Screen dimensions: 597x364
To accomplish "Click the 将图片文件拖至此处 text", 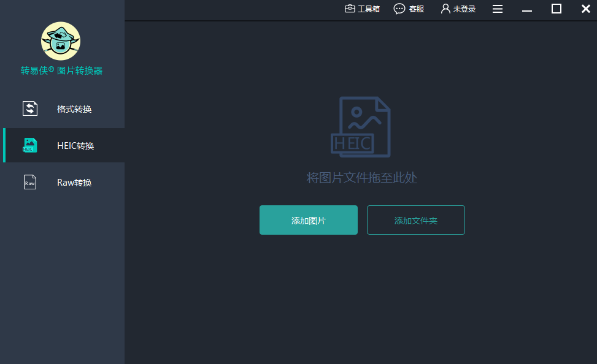I will pos(362,178).
